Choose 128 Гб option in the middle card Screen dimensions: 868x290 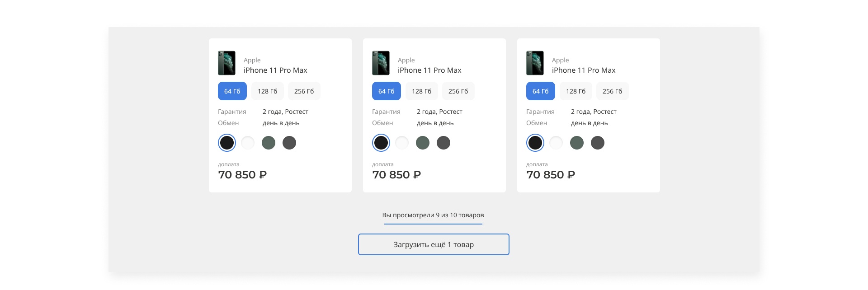coord(422,91)
